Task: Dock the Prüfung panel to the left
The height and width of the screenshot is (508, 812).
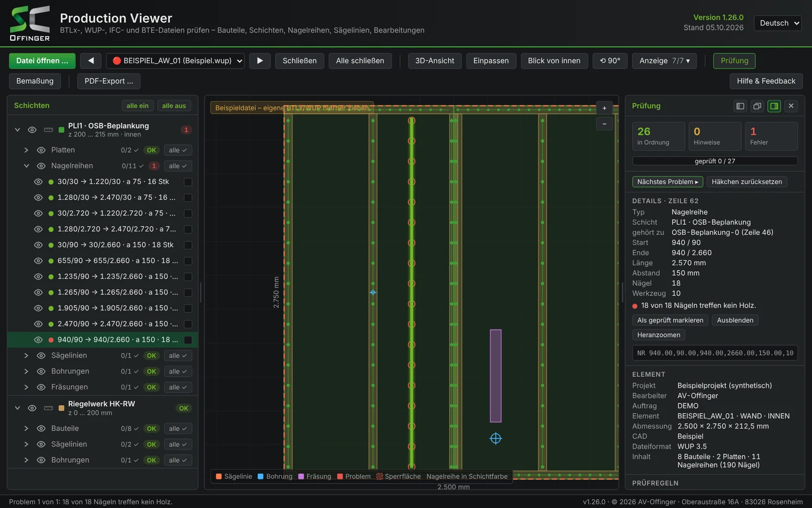Action: coord(740,106)
